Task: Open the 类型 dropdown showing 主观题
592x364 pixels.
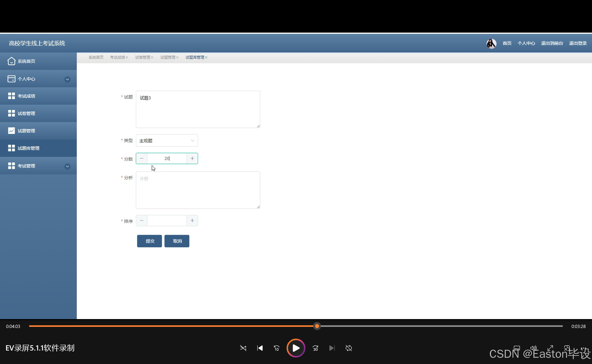Action: click(167, 141)
